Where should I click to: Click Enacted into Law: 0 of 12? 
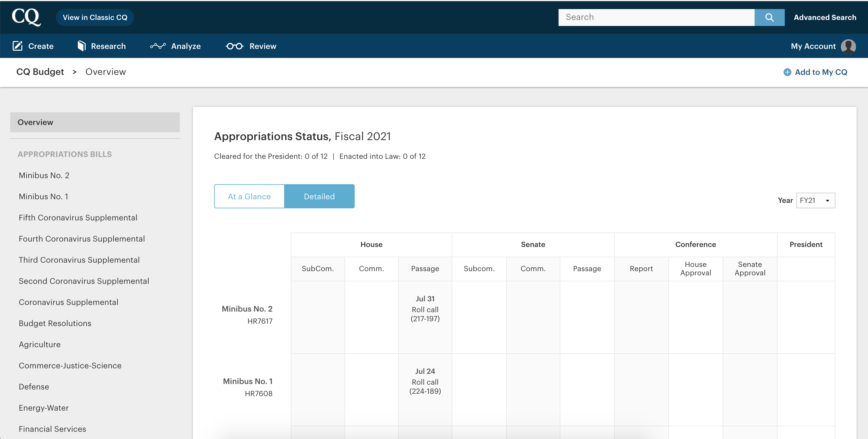point(382,156)
